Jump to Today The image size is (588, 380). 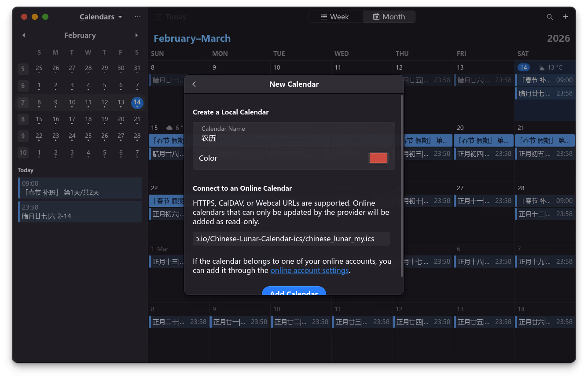(170, 16)
